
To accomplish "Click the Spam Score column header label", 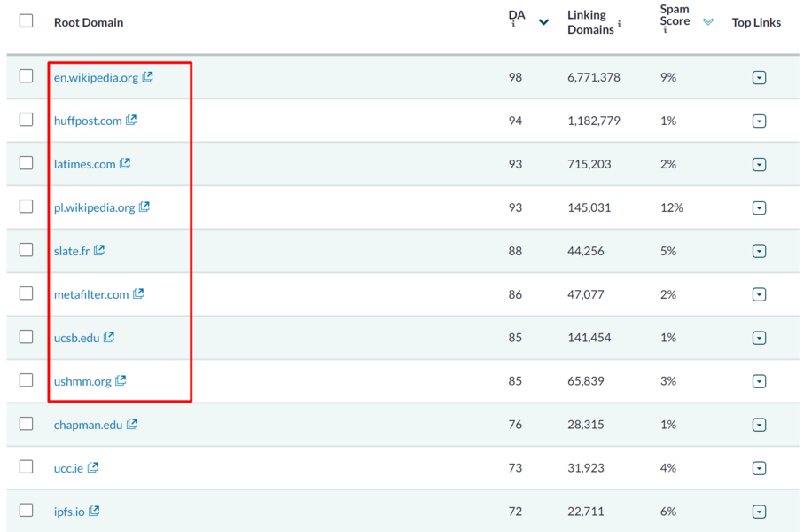I will 675,15.
